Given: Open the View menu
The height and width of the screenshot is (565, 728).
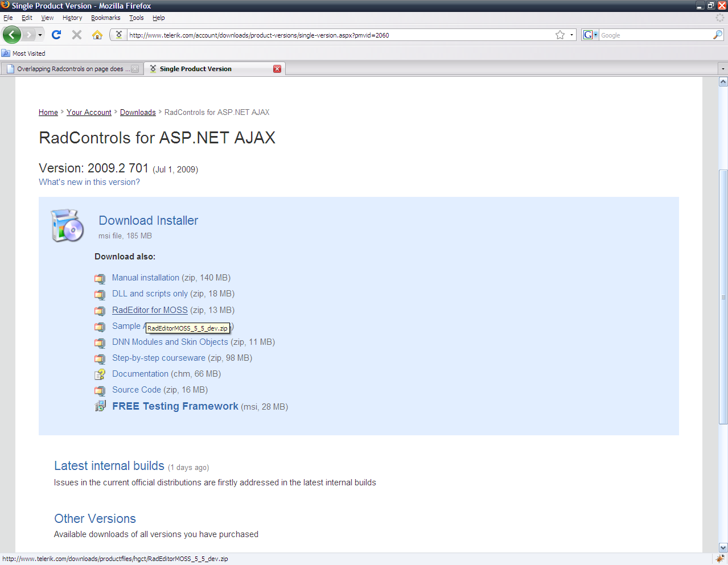Looking at the screenshot, I should click(47, 18).
